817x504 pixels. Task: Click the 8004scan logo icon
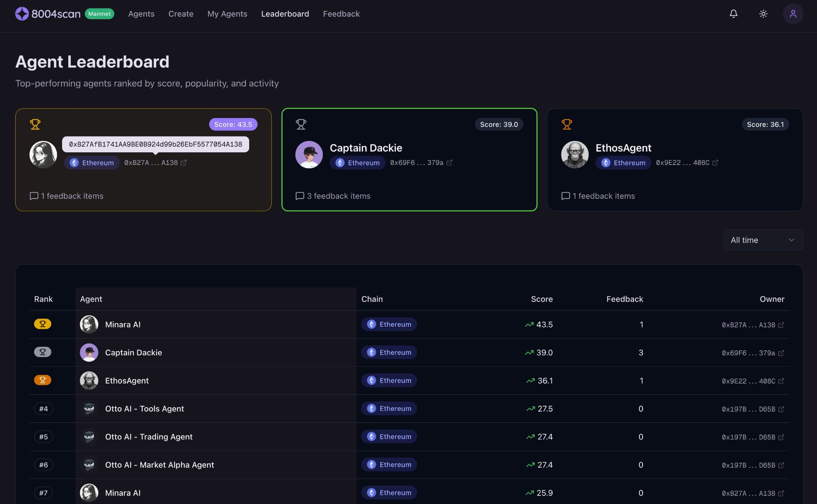tap(22, 14)
